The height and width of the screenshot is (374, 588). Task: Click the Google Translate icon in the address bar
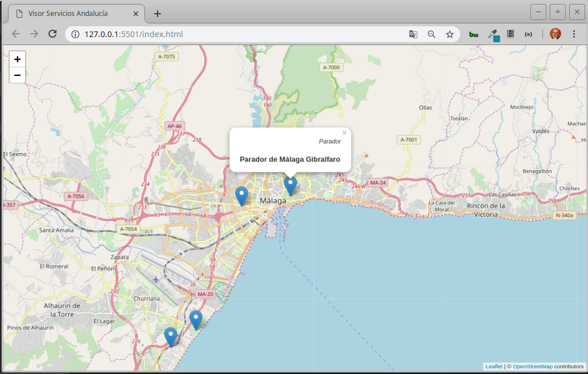click(413, 34)
